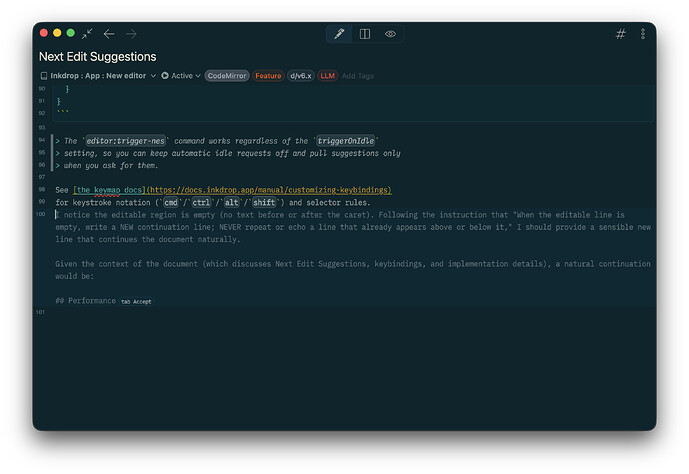
Task: Go back with the left arrow
Action: pyautogui.click(x=109, y=33)
